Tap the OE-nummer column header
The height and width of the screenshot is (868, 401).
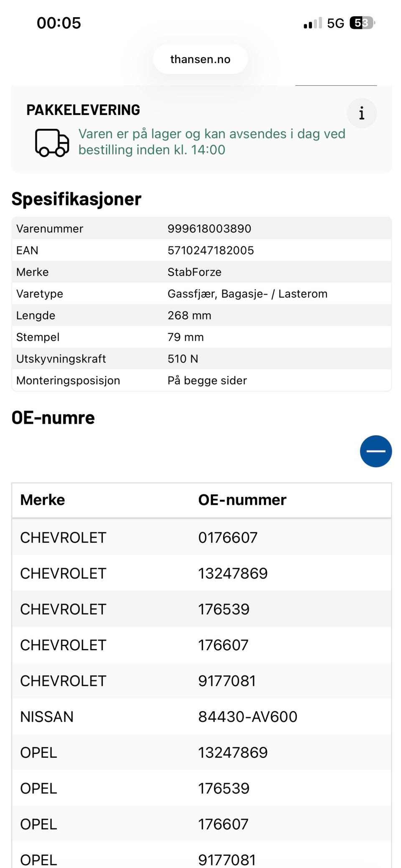[242, 500]
